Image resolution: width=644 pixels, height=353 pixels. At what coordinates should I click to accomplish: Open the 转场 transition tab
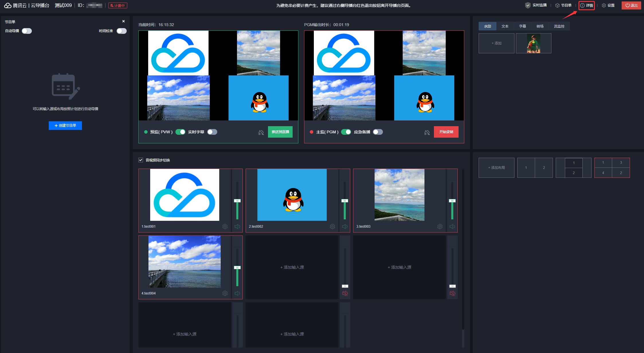(540, 26)
